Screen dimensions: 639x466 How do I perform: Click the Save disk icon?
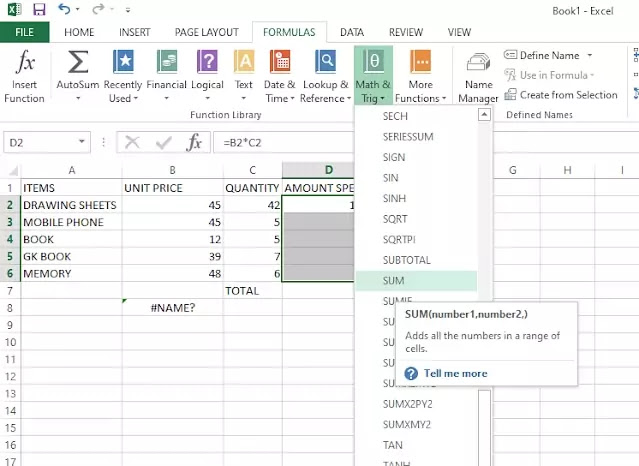coord(39,9)
